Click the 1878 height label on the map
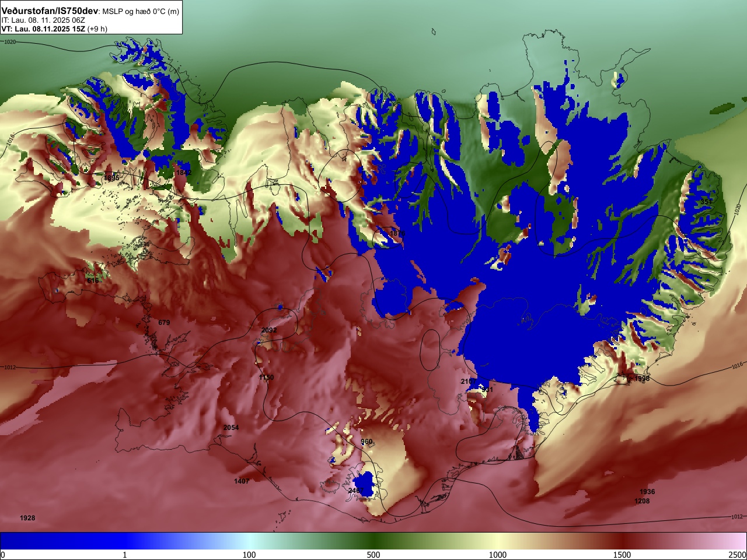 [396, 234]
